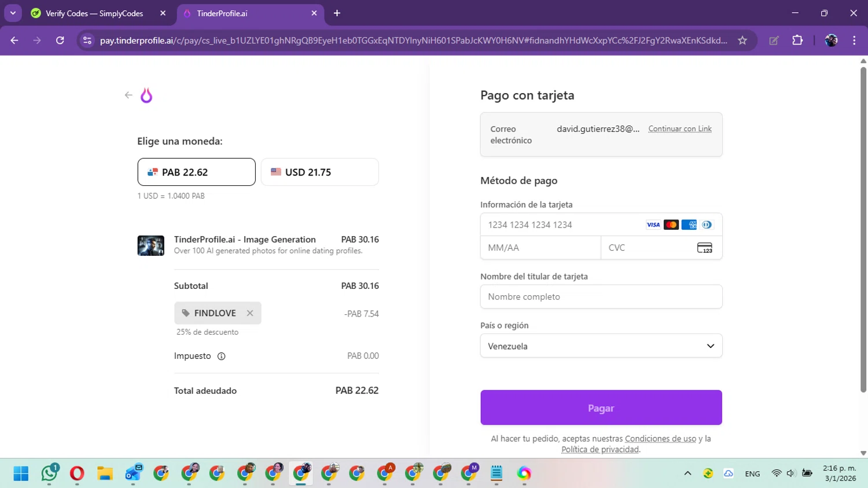Click the tax info icon next to Impuesto
868x488 pixels.
click(221, 356)
